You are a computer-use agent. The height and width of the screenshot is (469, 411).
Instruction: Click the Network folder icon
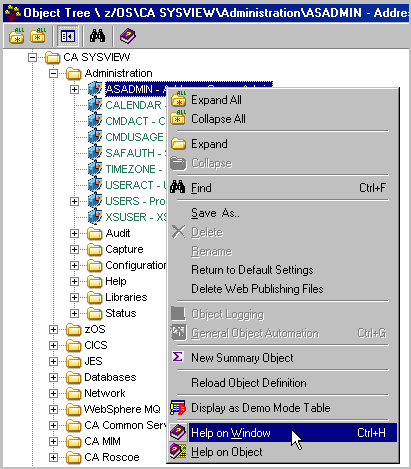pyautogui.click(x=74, y=394)
